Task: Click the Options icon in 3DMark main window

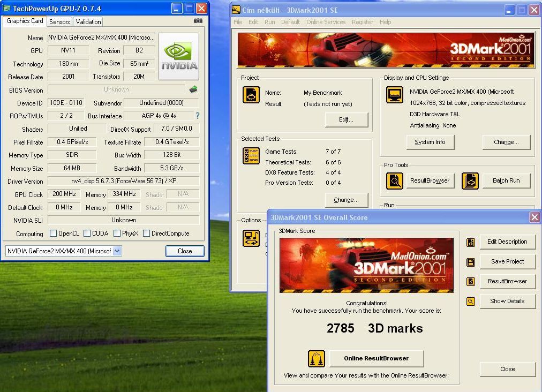Action: (251, 238)
